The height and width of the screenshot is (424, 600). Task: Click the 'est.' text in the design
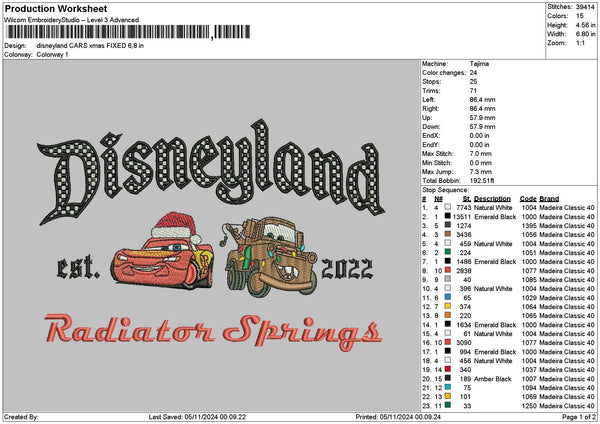click(78, 267)
